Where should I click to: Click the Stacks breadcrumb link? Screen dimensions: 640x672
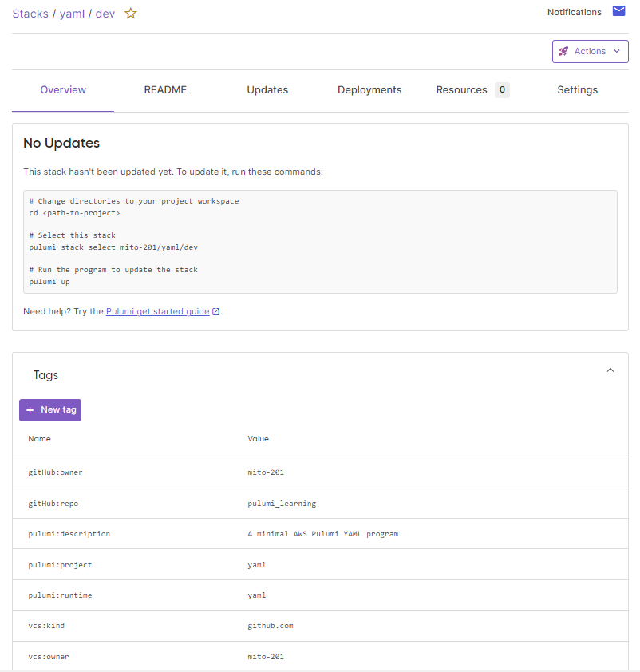pos(30,14)
